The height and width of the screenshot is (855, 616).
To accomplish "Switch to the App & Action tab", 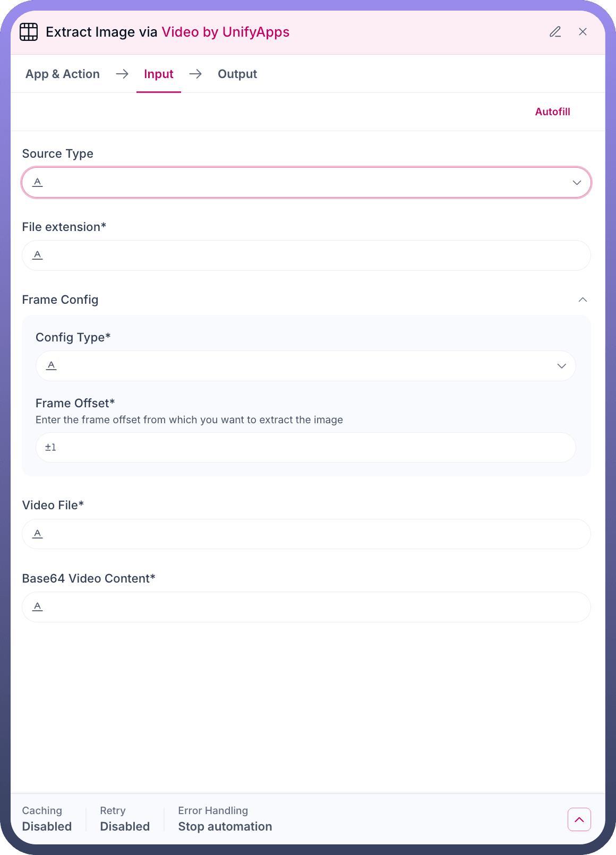I will pyautogui.click(x=63, y=74).
